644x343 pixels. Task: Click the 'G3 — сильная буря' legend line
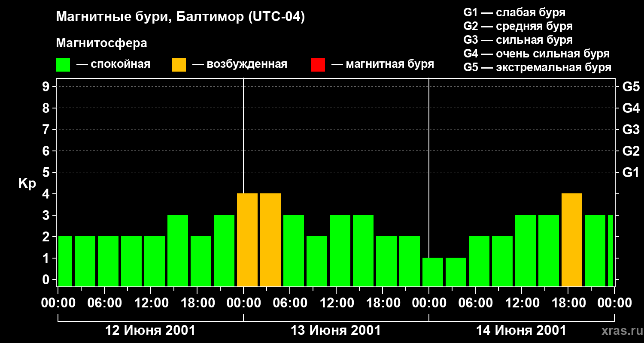tap(518, 40)
